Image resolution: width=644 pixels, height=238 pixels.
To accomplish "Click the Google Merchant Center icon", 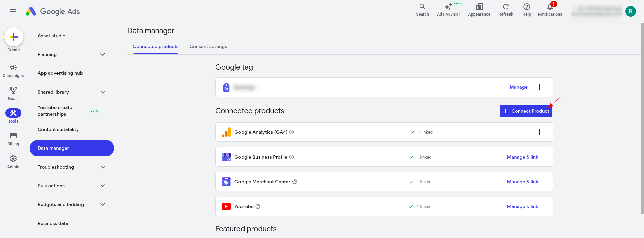I will [x=226, y=182].
